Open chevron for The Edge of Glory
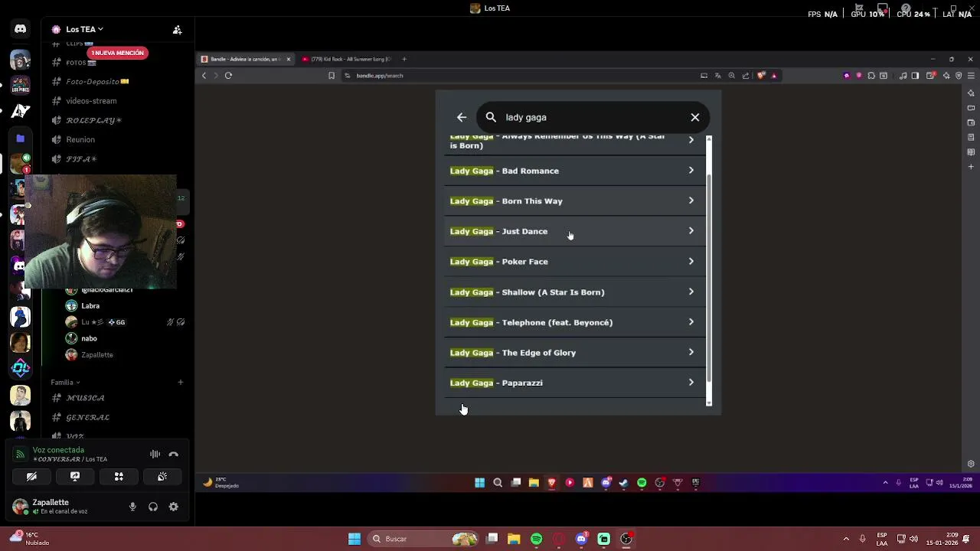This screenshot has width=980, height=551. click(691, 352)
